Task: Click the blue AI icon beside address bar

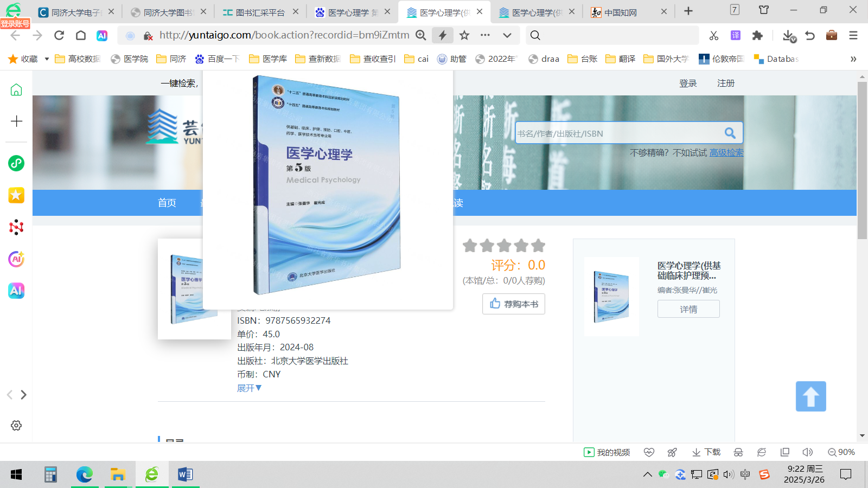Action: click(102, 35)
